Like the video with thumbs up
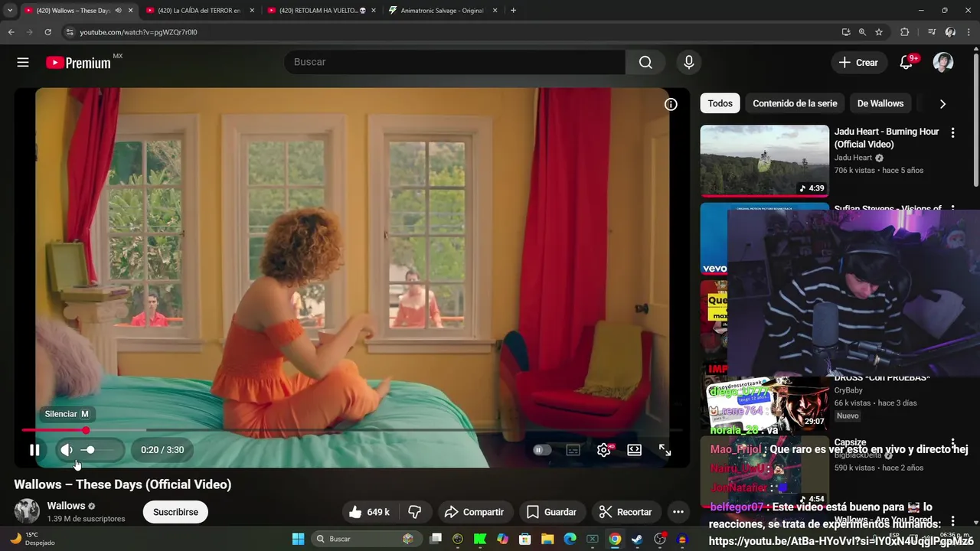This screenshot has width=980, height=551. (x=369, y=512)
